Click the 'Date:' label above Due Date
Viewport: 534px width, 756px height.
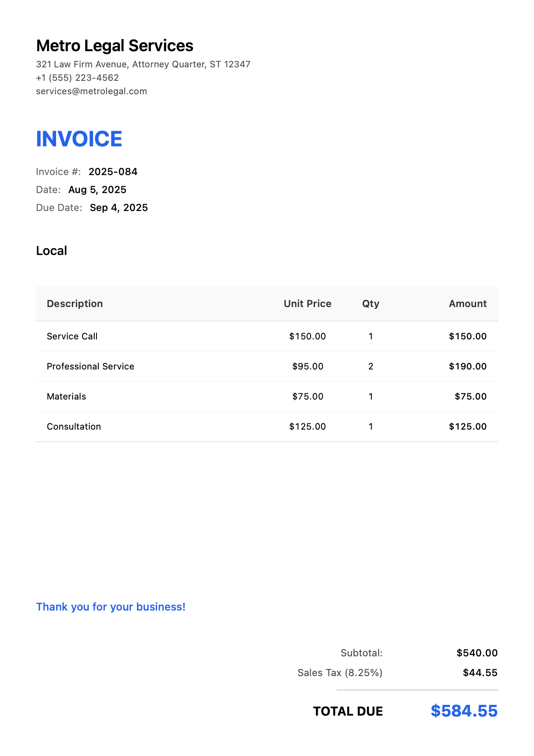point(48,189)
